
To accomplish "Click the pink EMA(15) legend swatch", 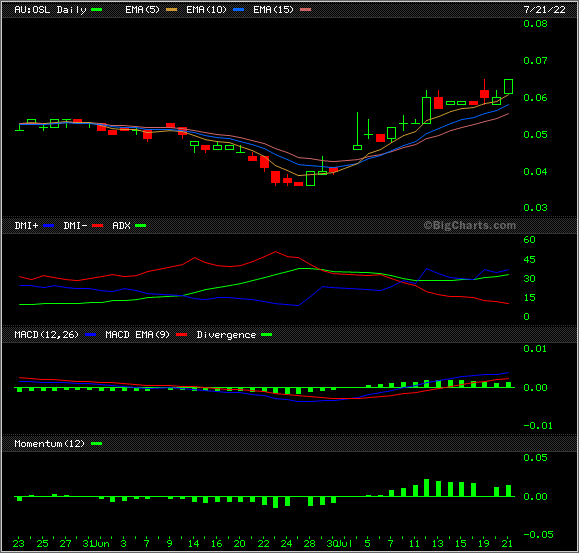I will [305, 10].
